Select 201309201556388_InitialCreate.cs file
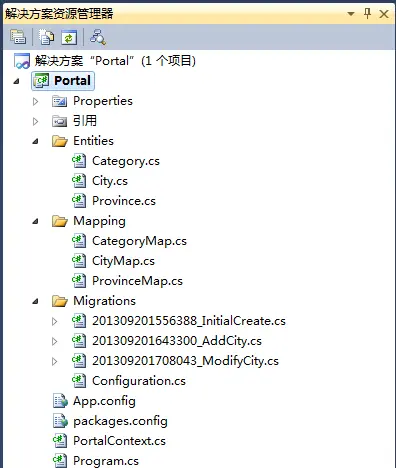 click(189, 321)
